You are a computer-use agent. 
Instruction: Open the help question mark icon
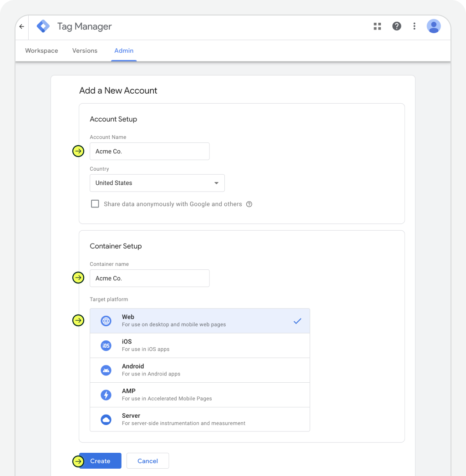pyautogui.click(x=396, y=26)
